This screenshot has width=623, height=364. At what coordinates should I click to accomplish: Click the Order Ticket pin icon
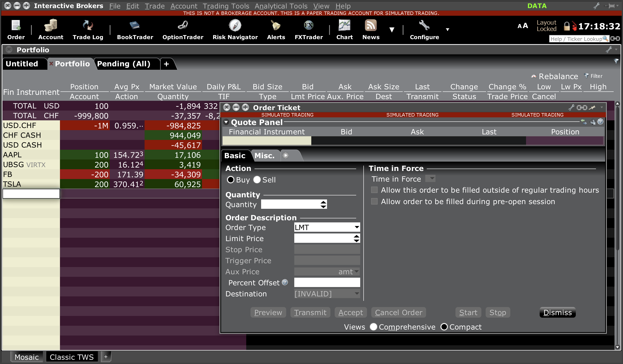(x=592, y=108)
